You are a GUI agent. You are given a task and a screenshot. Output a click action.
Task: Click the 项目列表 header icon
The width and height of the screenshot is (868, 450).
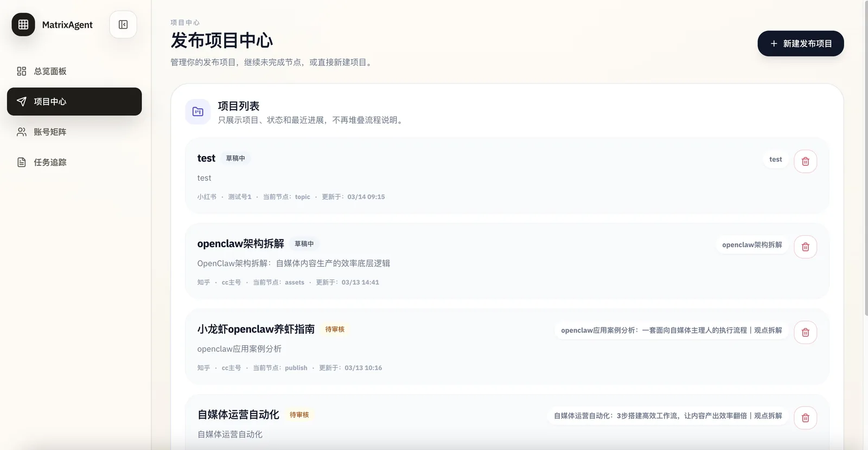198,112
